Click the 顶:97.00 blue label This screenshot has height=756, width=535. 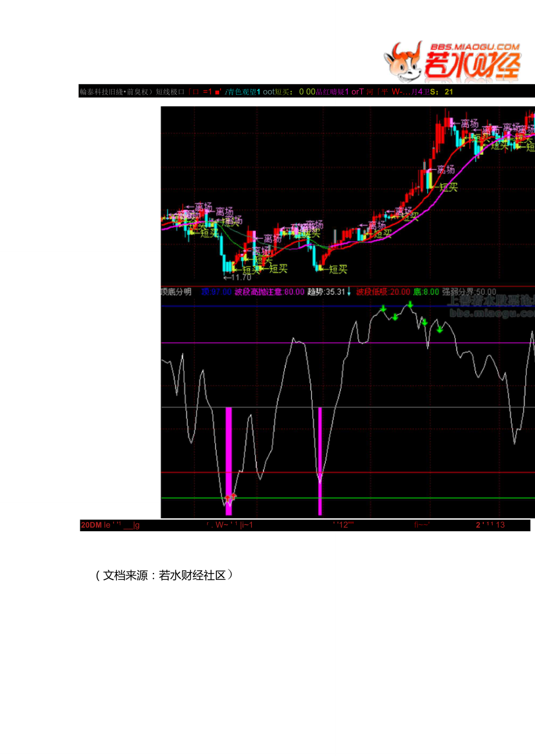[x=216, y=292]
